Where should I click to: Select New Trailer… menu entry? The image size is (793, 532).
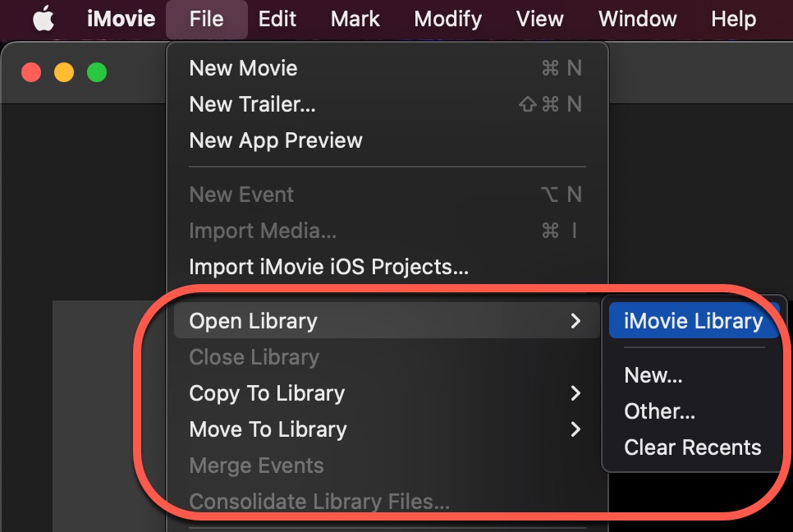click(252, 104)
